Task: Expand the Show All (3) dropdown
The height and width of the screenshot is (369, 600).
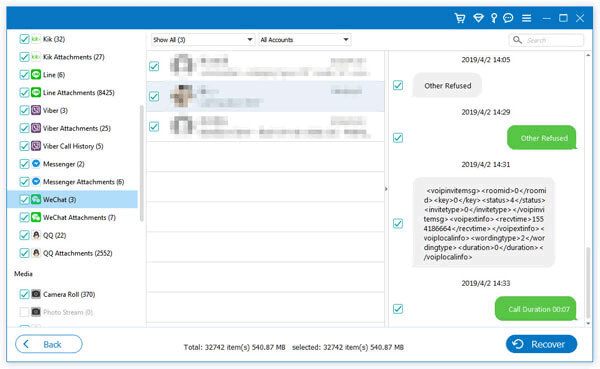Action: tap(203, 40)
